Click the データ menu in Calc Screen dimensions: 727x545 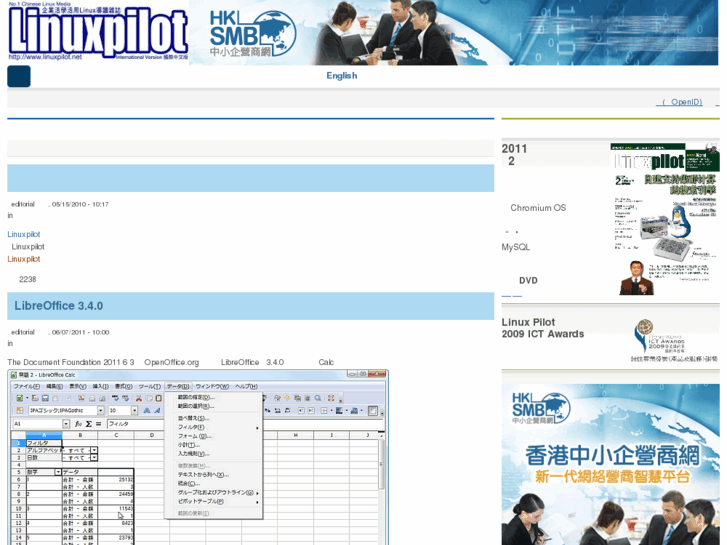178,386
